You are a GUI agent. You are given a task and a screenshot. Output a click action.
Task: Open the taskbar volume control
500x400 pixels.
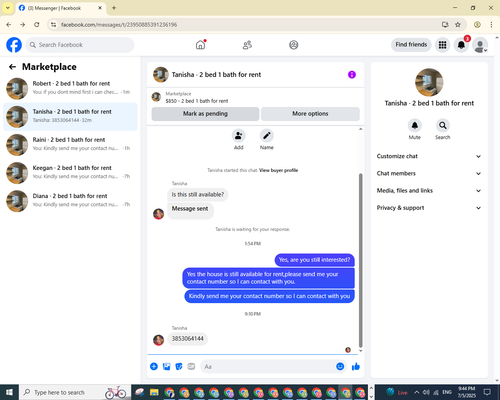426,392
